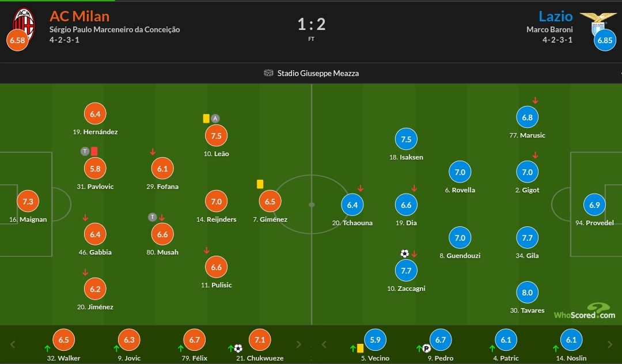Show previous AC Milan substitutes
This screenshot has width=622, height=364.
12,344
